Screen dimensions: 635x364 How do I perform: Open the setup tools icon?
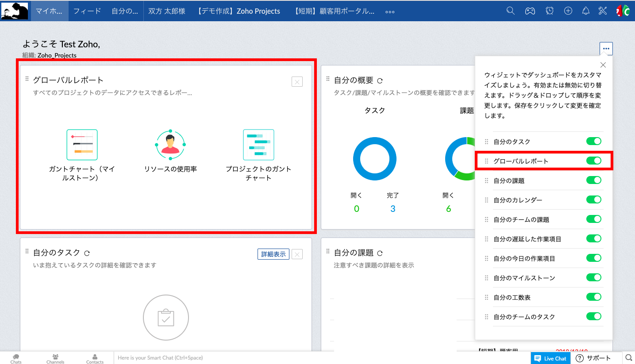coord(602,11)
